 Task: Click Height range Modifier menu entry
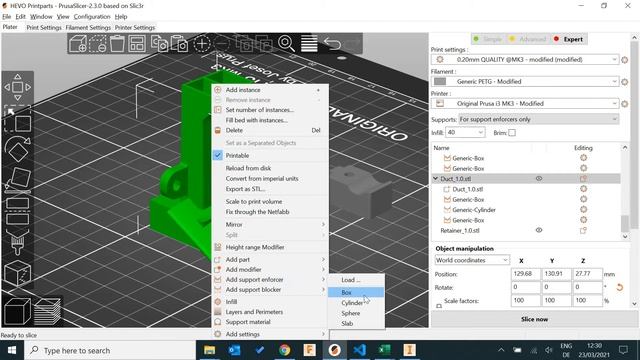[x=270, y=247]
